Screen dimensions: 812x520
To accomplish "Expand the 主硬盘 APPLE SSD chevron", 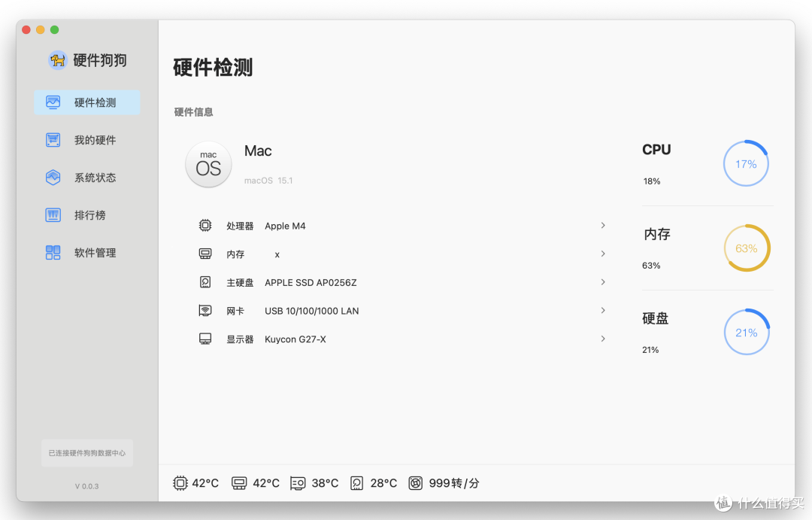I will coord(603,282).
